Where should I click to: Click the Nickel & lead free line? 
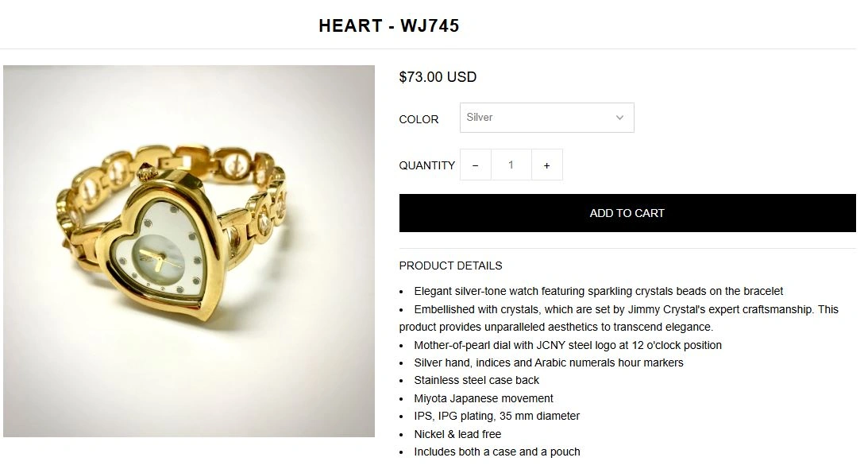[457, 434]
